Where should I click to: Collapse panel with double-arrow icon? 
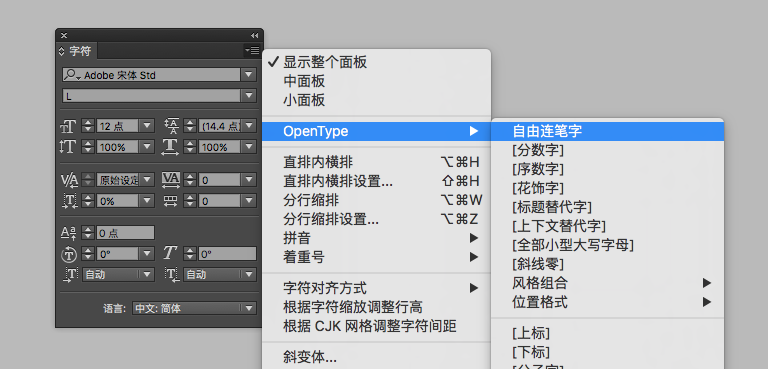click(254, 35)
